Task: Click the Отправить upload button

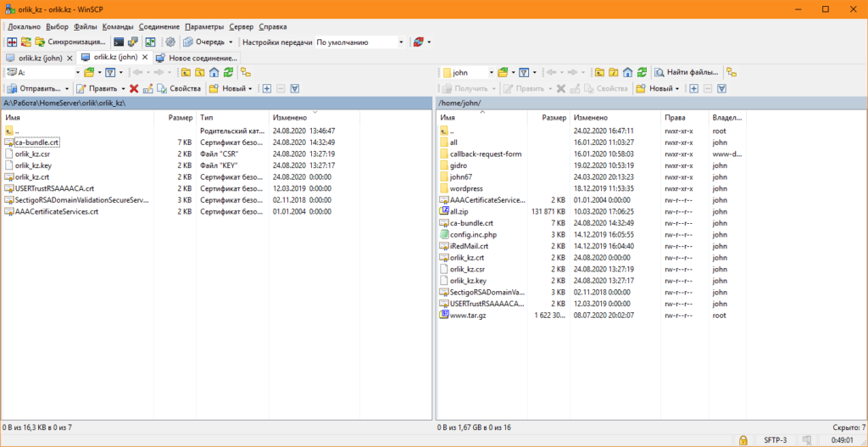Action: 34,88
